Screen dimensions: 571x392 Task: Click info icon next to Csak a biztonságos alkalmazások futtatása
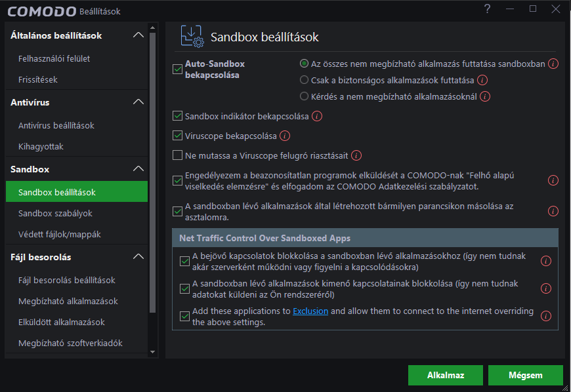pyautogui.click(x=482, y=81)
